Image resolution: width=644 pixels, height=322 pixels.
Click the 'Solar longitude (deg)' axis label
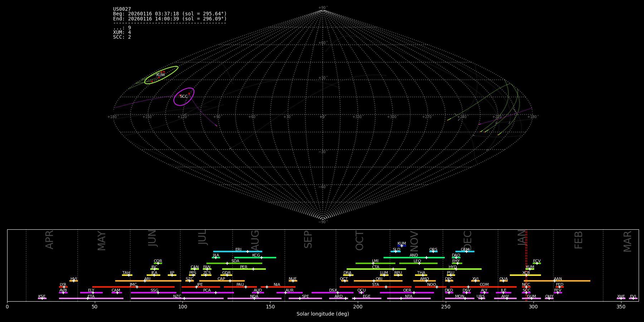[x=323, y=314]
